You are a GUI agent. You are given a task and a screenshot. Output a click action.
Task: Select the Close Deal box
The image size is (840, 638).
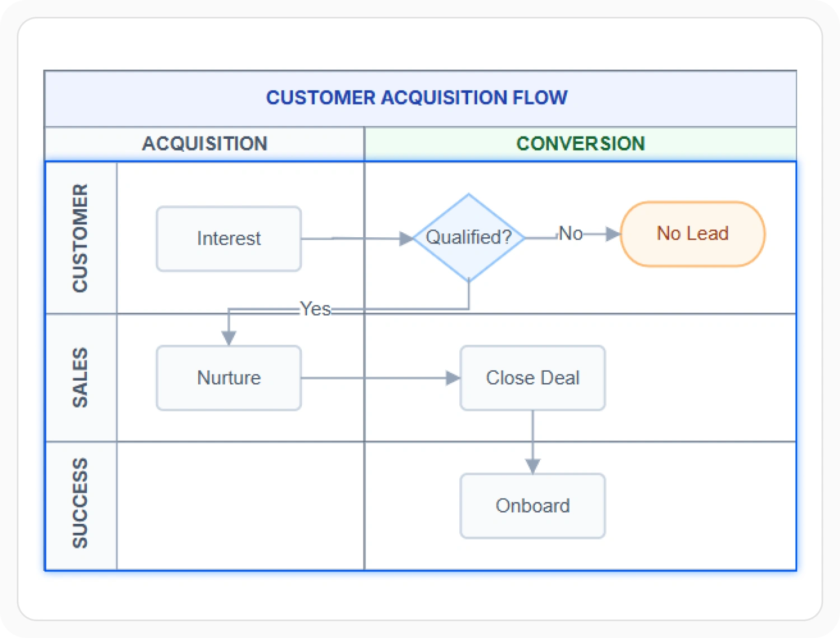533,378
